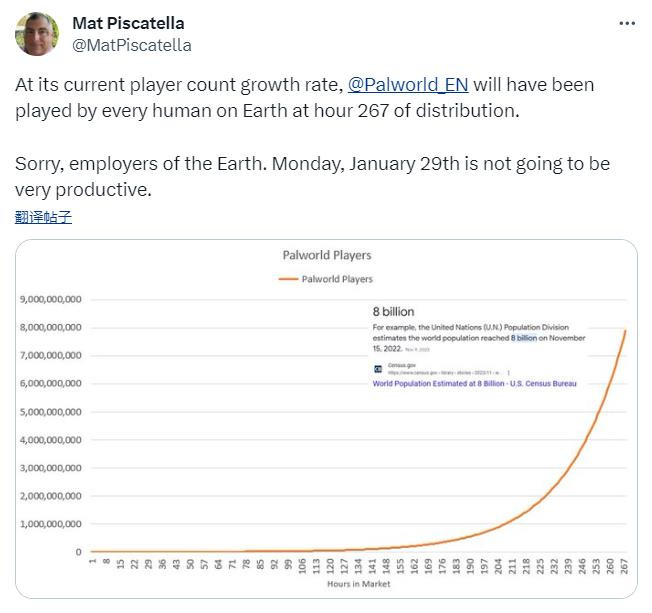Click the Census.gov source name
652x613 pixels.
(x=401, y=365)
